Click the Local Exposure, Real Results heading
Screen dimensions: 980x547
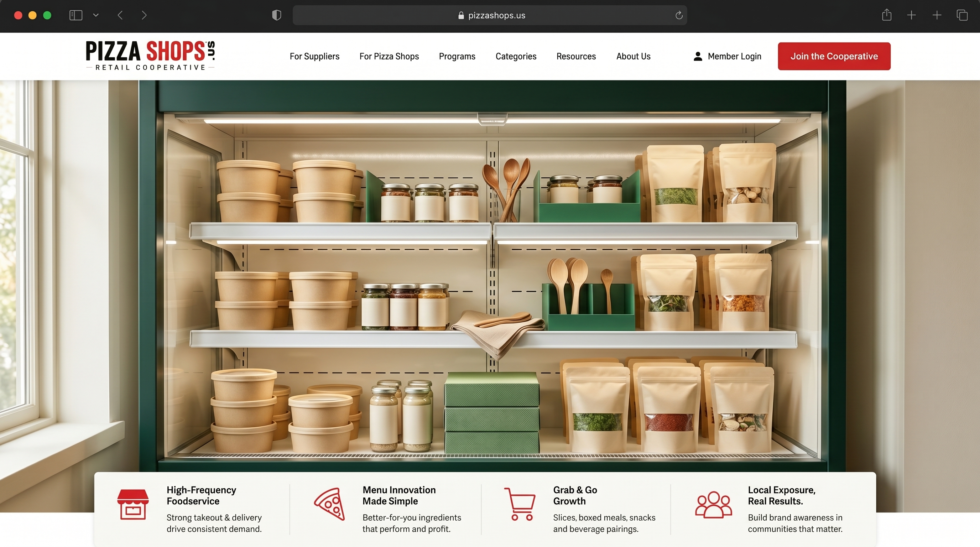[x=781, y=495]
